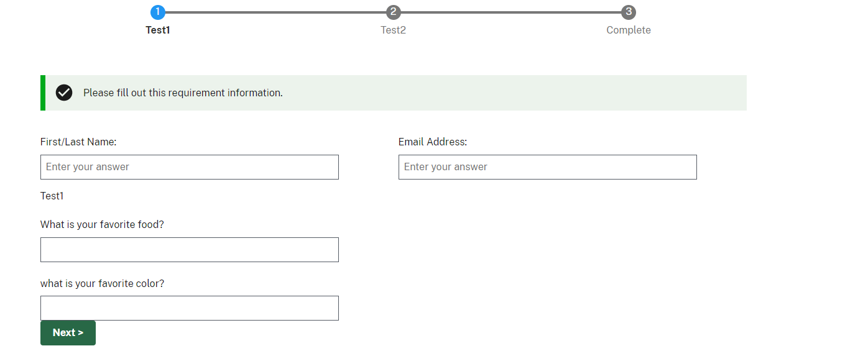Click the 'Please fill out this requirement information' banner
The image size is (868, 351).
click(x=394, y=93)
